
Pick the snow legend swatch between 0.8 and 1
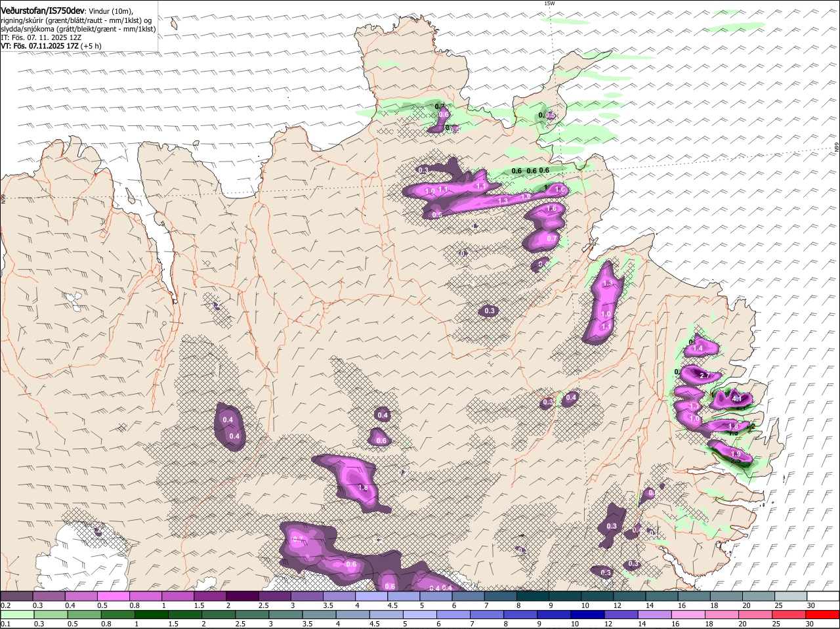pyautogui.click(x=145, y=596)
